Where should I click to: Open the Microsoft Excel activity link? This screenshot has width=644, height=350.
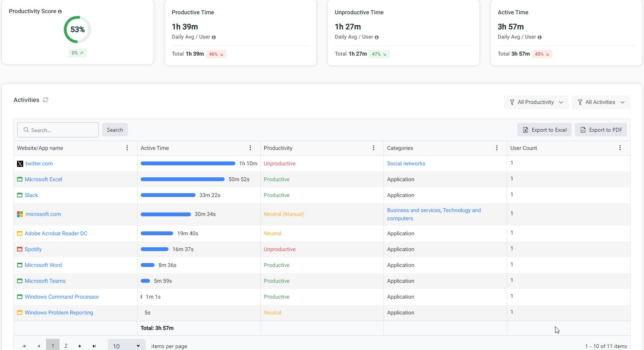click(43, 180)
